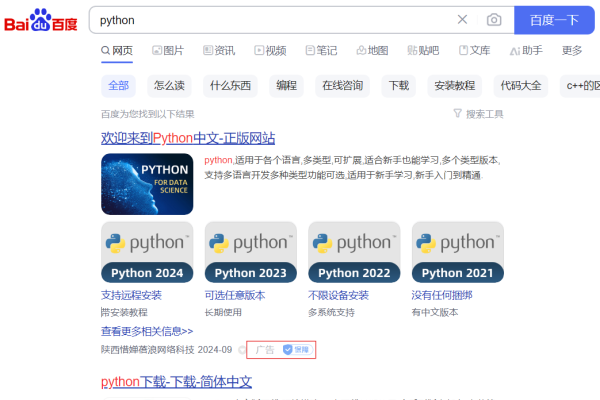Switch to the 文库 tab
The height and width of the screenshot is (400, 600).
tap(474, 51)
